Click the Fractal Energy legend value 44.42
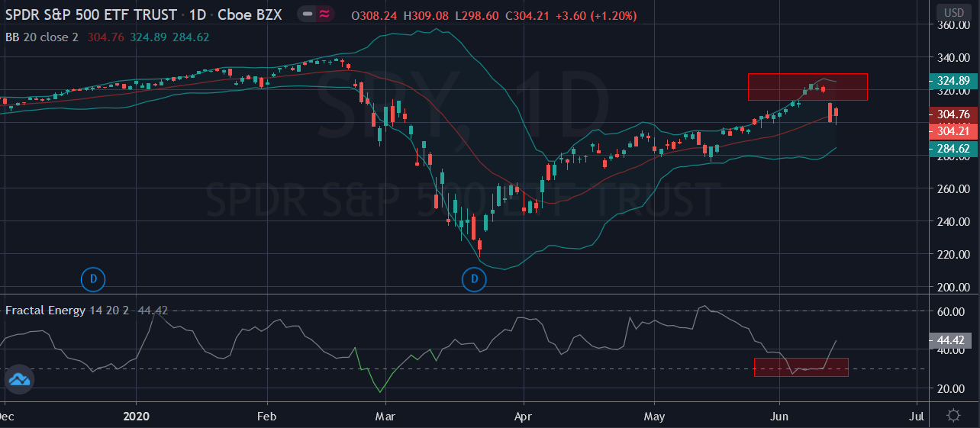Screen dimensions: 980x428 point(154,311)
